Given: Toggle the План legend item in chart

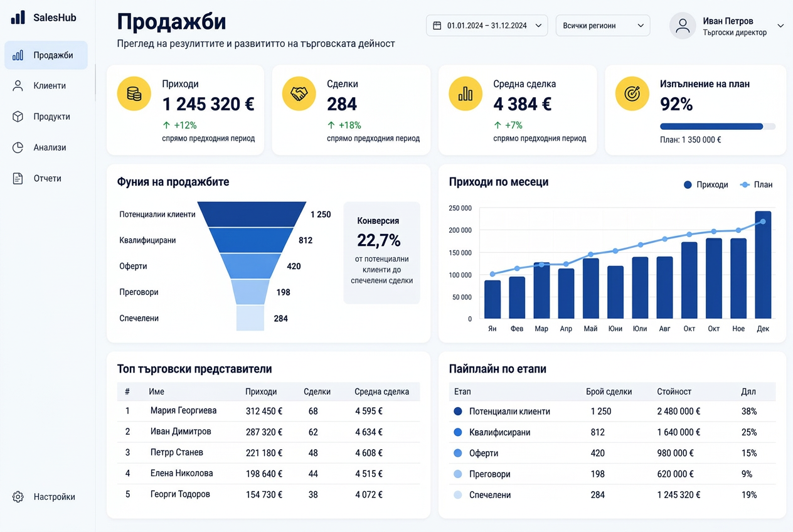Looking at the screenshot, I should click(x=757, y=184).
